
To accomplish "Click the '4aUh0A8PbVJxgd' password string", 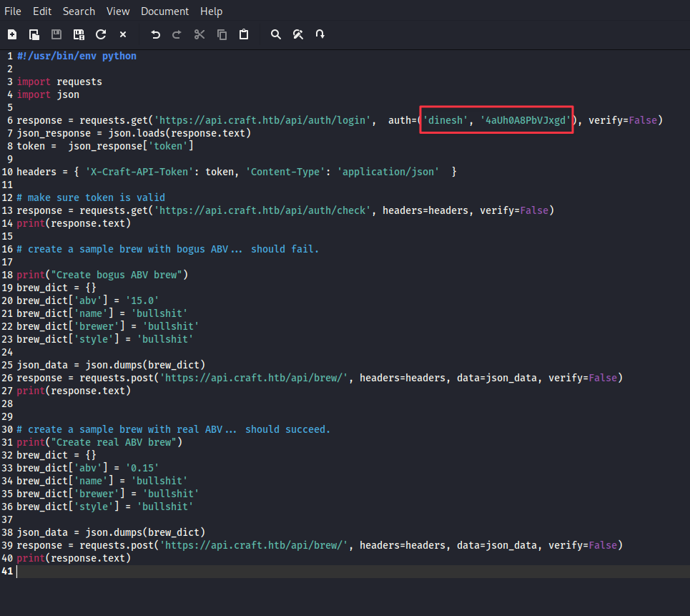I will tap(526, 121).
